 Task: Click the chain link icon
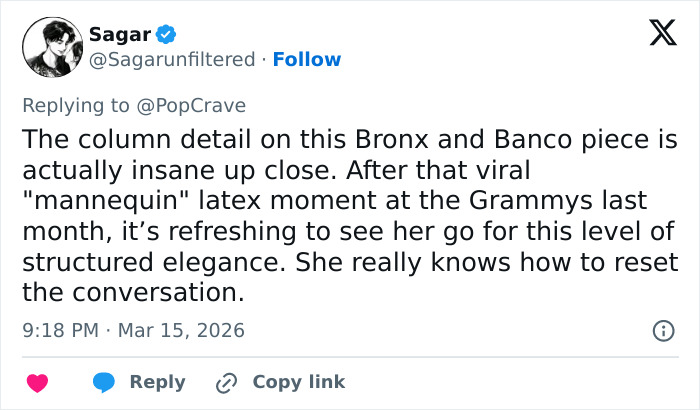tap(226, 382)
